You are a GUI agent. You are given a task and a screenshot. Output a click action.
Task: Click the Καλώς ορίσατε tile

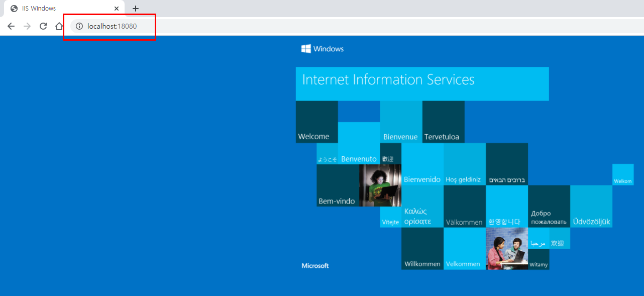click(x=422, y=207)
